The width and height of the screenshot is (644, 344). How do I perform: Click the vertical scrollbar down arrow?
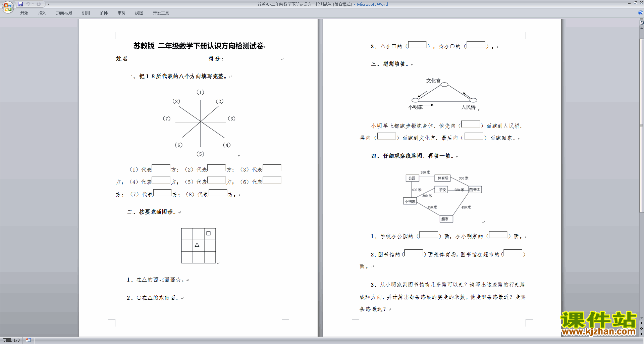click(x=641, y=318)
